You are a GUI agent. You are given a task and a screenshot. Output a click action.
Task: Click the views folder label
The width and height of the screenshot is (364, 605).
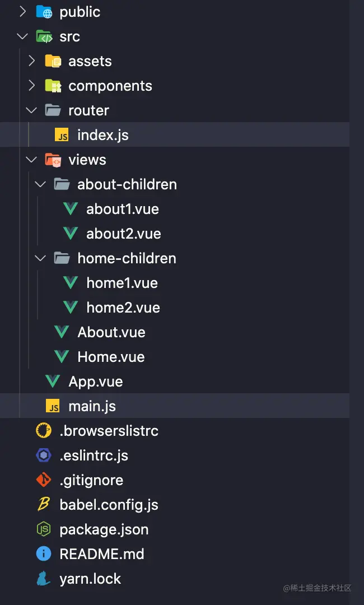pyautogui.click(x=87, y=160)
